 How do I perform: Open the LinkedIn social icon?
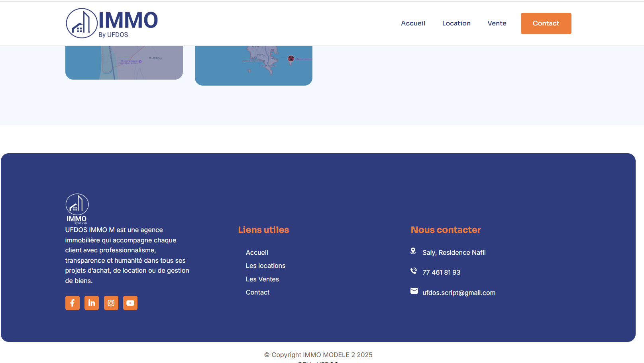click(92, 303)
